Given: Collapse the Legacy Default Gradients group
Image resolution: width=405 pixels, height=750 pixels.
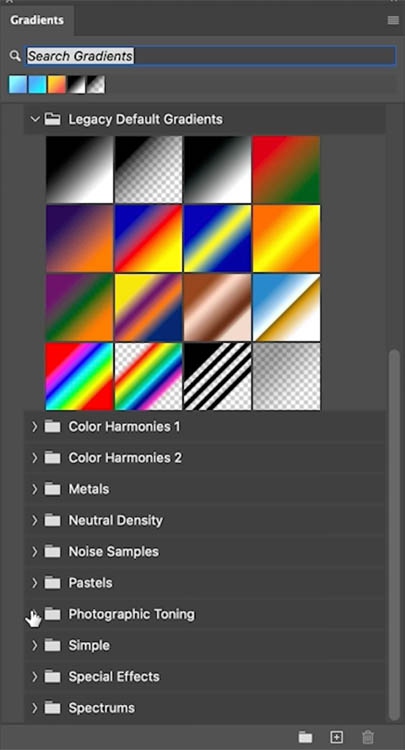Looking at the screenshot, I should [x=34, y=119].
